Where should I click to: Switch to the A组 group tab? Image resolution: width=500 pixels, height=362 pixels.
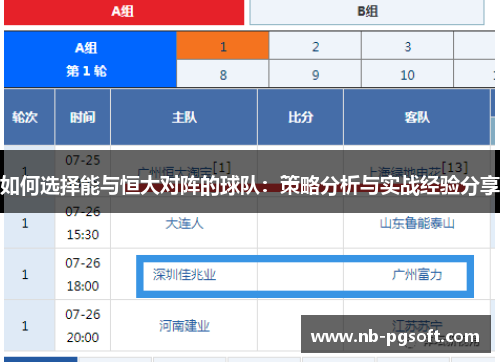pos(124,12)
